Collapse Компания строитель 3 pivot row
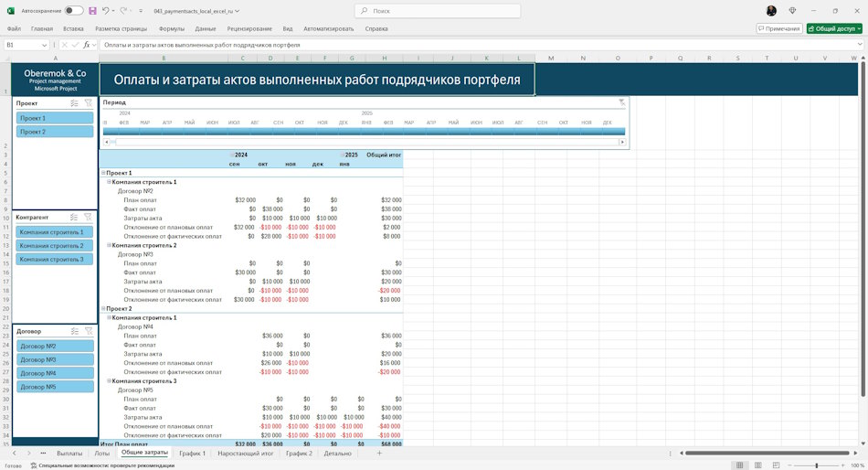The width and height of the screenshot is (868, 470). coord(109,381)
